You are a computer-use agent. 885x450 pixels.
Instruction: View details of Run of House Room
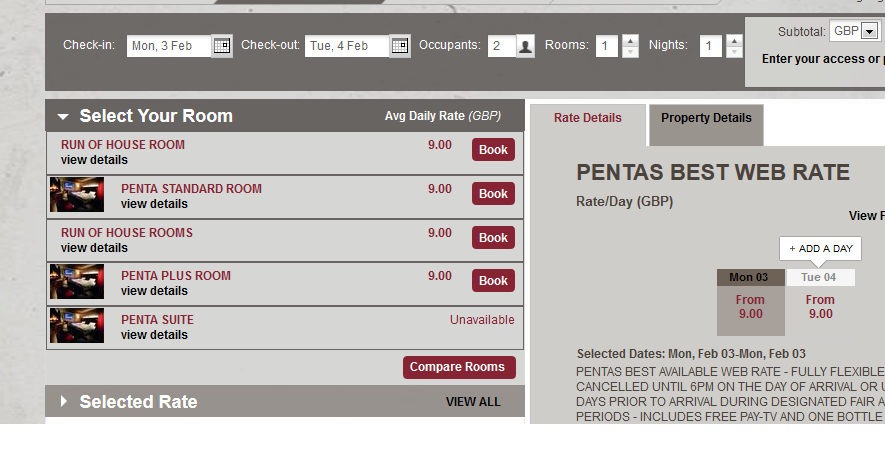[94, 160]
